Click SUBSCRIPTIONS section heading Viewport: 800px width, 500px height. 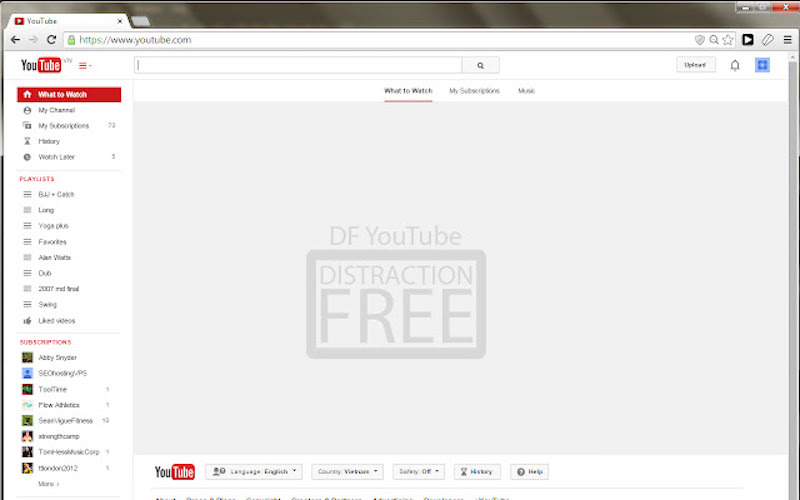coord(45,342)
